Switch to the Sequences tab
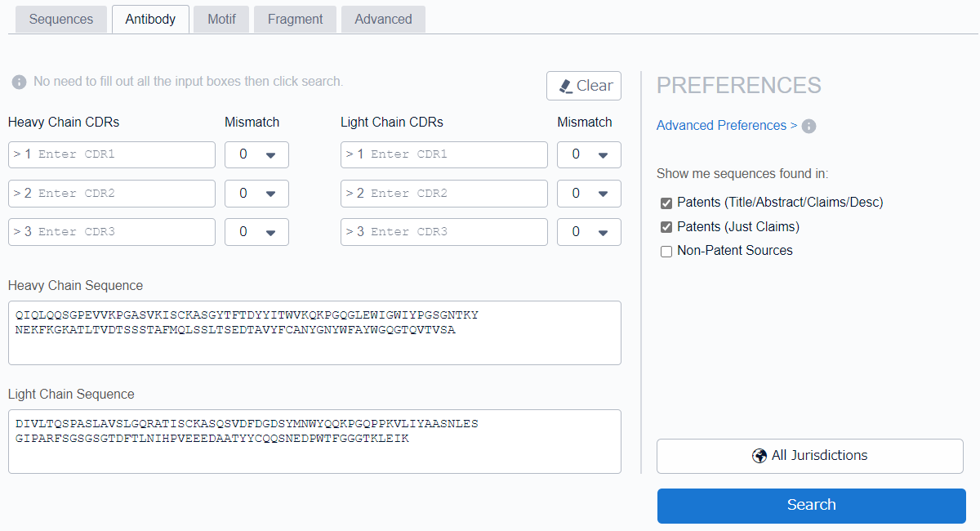This screenshot has width=980, height=531. pyautogui.click(x=61, y=19)
